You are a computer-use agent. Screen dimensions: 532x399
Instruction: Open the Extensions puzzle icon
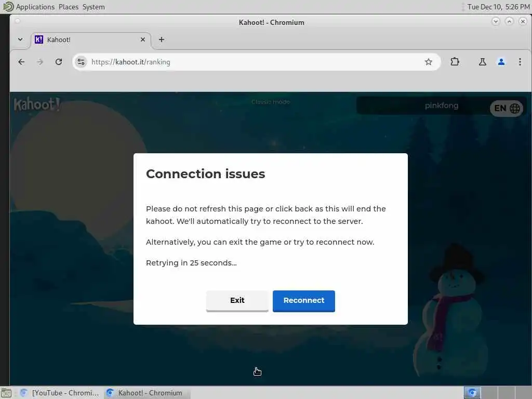coord(455,62)
